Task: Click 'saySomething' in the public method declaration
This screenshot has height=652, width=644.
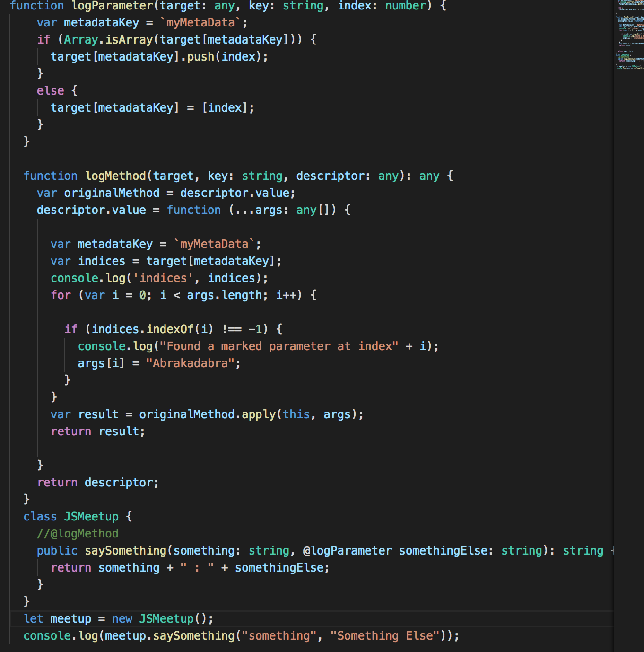Action: click(x=125, y=551)
